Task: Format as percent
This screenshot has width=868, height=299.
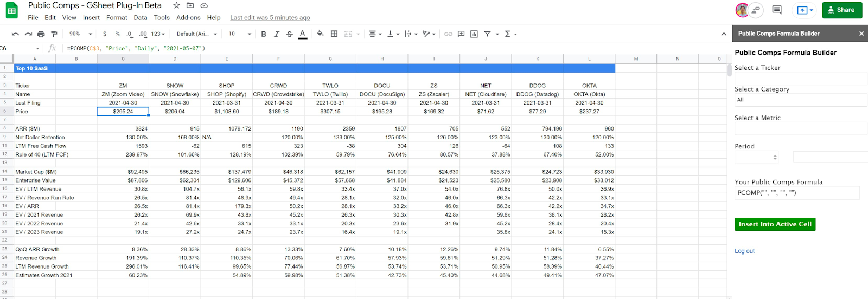Action: [117, 34]
